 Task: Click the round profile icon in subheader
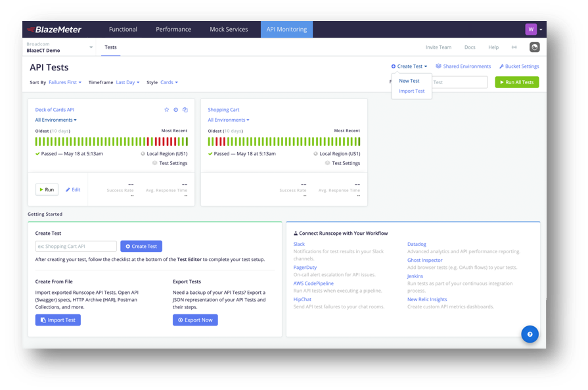pos(534,47)
